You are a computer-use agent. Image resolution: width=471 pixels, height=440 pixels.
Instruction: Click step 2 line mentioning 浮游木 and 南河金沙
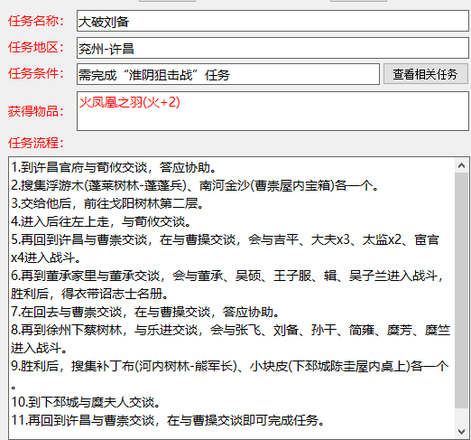[x=195, y=185]
